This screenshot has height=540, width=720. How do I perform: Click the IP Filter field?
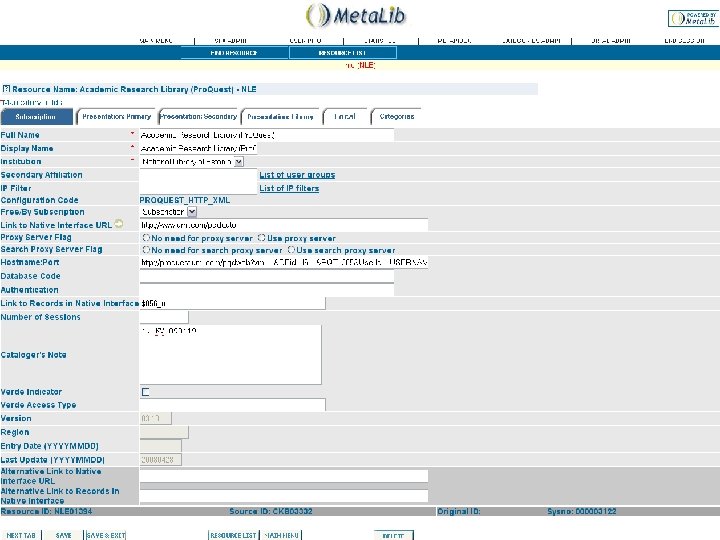click(198, 188)
